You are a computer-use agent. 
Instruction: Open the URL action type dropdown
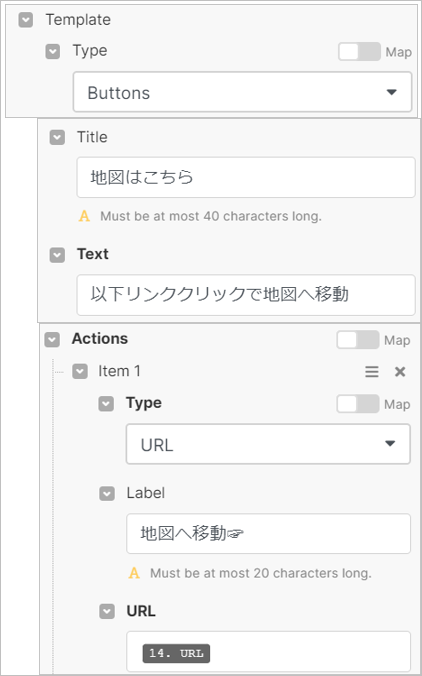pyautogui.click(x=268, y=444)
